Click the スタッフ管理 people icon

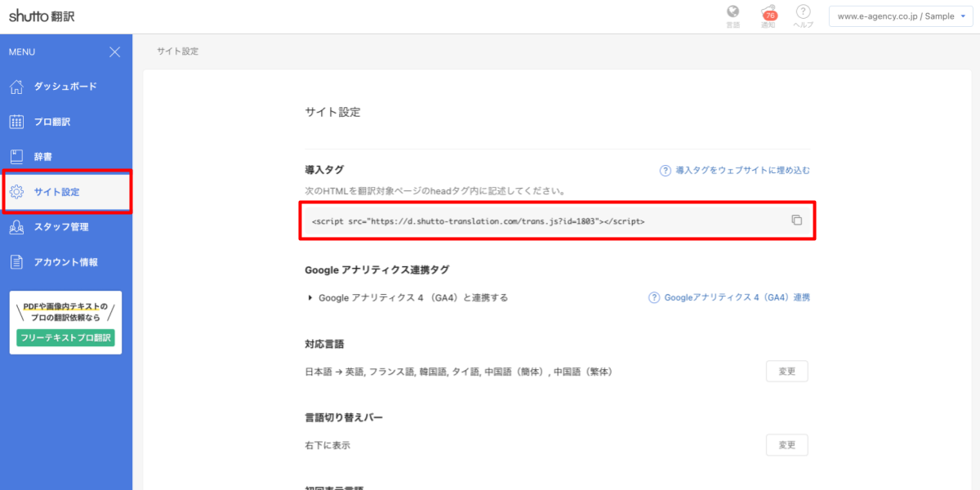click(x=17, y=227)
